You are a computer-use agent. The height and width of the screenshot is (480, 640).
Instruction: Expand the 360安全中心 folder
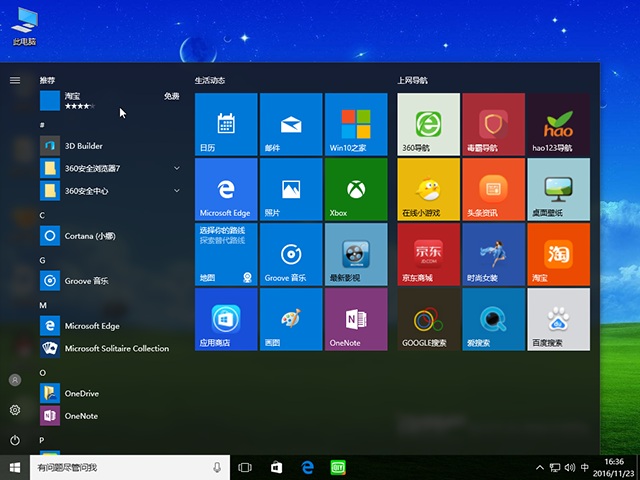click(176, 190)
